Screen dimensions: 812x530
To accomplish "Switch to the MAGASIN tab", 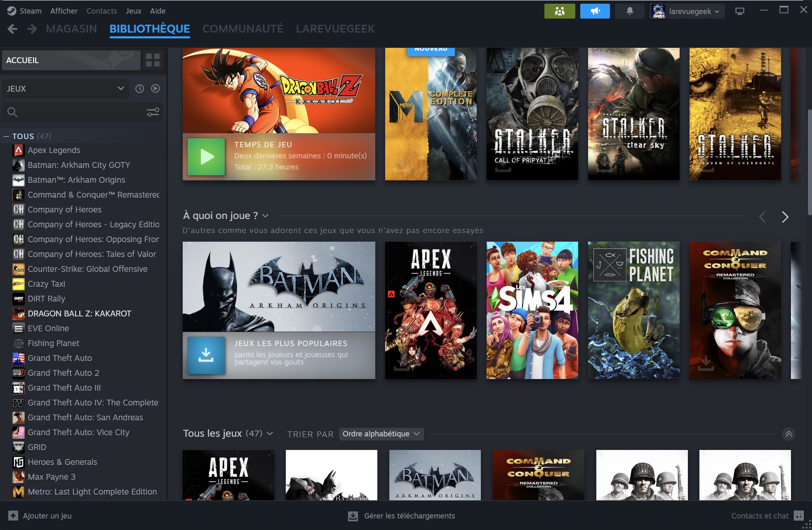I will [x=71, y=29].
